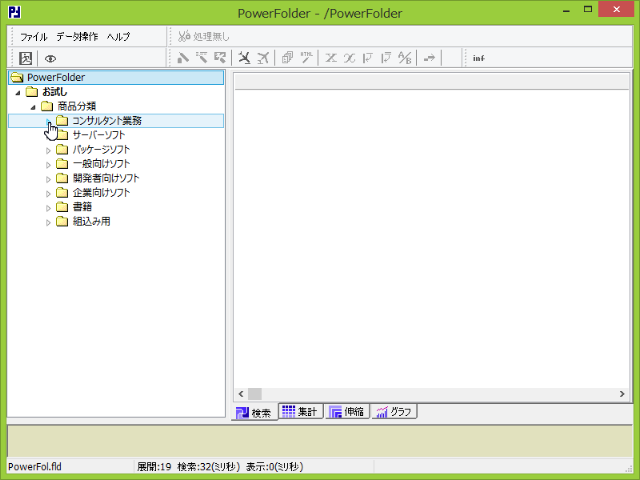
Task: Click the 表示:0(ミリ秒) status text
Action: (274, 467)
